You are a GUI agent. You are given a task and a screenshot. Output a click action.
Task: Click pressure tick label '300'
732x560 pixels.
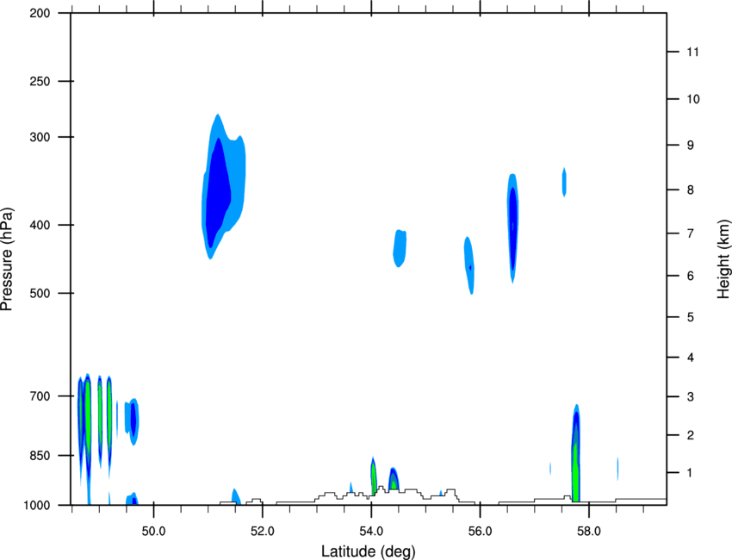coord(40,137)
